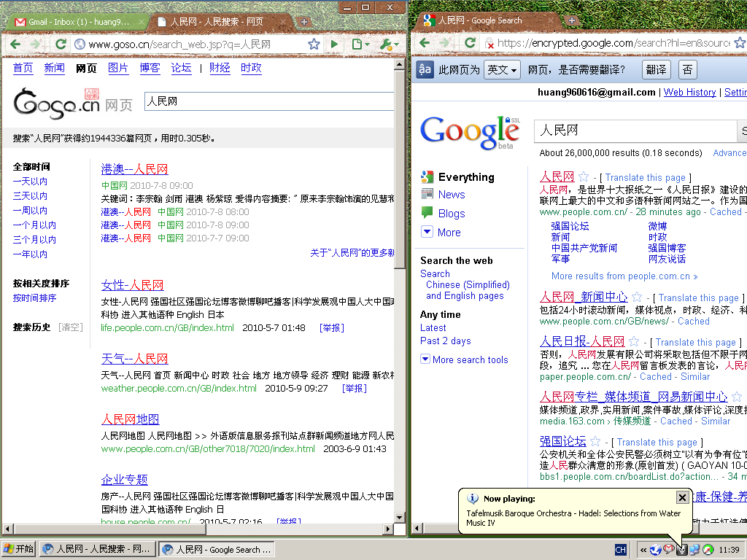747x560 pixels.
Task: Click the Goso search box containing 人民网
Action: pos(269,101)
